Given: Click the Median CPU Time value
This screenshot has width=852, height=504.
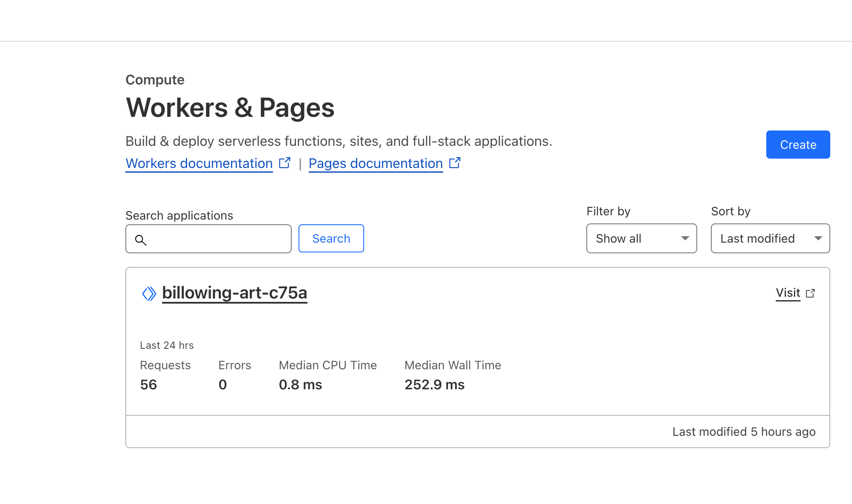Looking at the screenshot, I should (x=300, y=385).
